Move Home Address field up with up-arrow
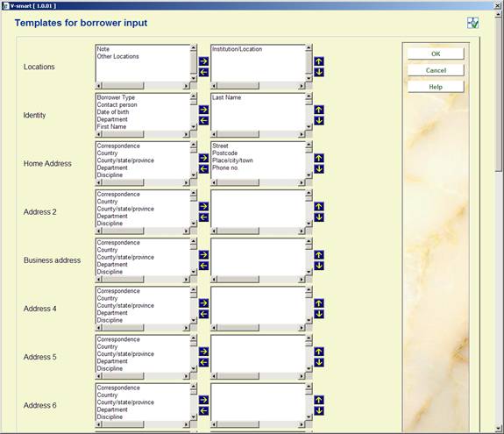This screenshot has width=504, height=434. pos(319,158)
